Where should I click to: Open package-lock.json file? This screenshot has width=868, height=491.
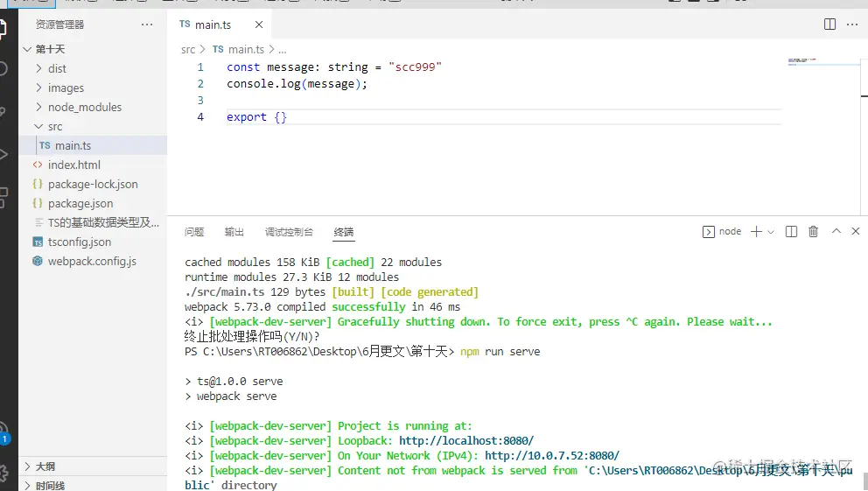93,185
